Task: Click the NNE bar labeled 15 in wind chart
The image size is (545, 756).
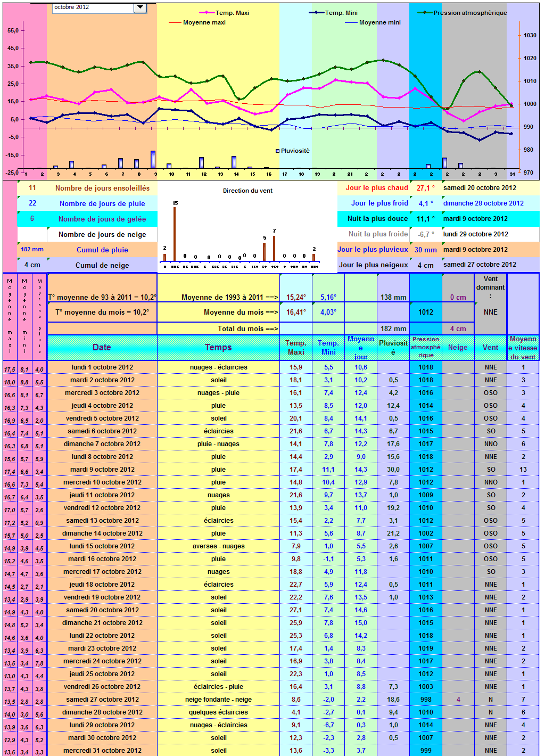Action: pyautogui.click(x=175, y=234)
